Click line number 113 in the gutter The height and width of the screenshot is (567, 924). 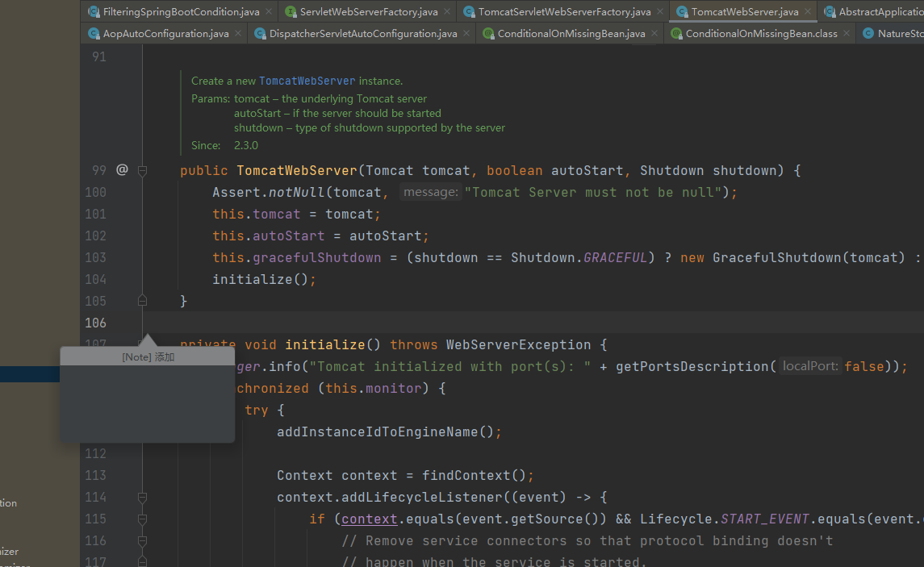coord(95,475)
